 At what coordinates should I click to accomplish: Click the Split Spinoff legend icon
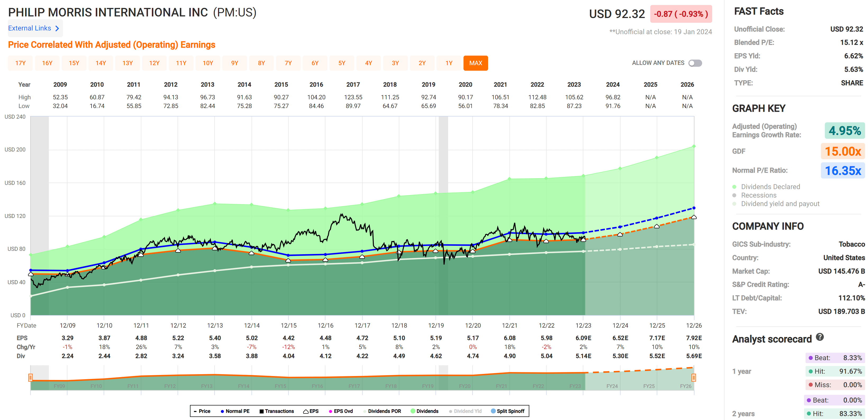493,411
